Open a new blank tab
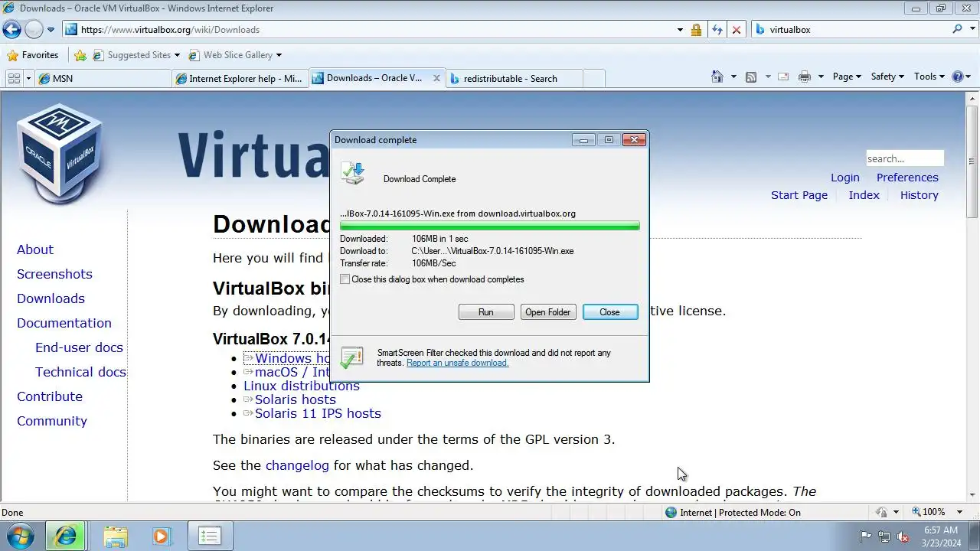The height and width of the screenshot is (551, 980). [x=594, y=78]
